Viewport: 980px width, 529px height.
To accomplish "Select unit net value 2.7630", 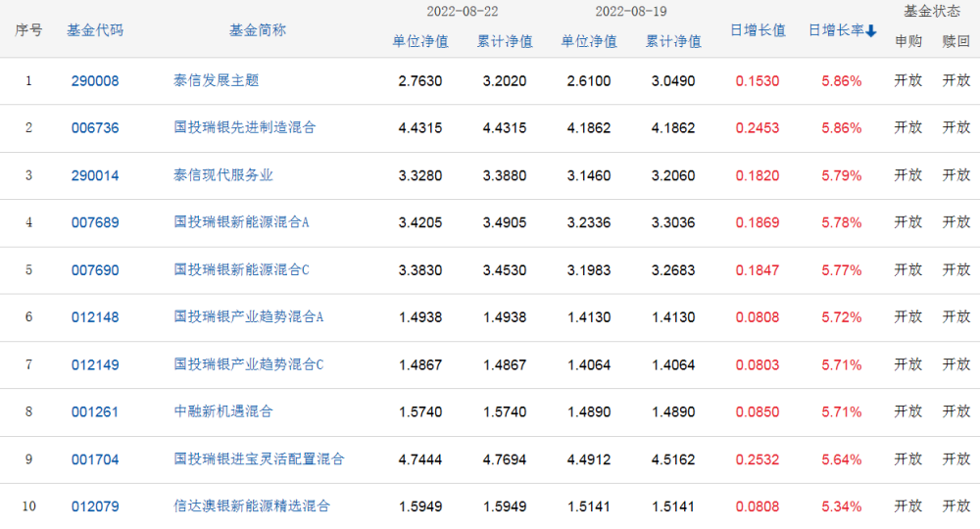I will [x=420, y=81].
